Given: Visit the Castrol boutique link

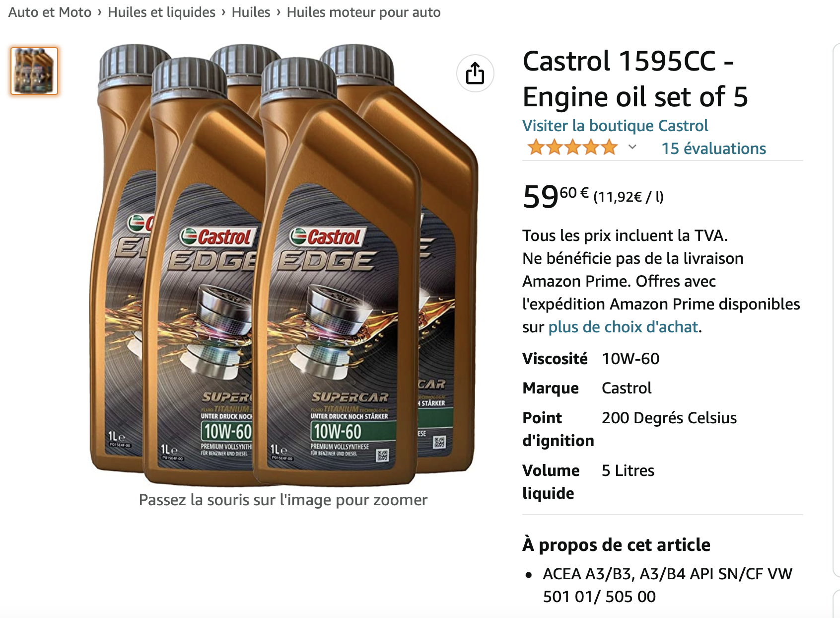Looking at the screenshot, I should click(615, 126).
